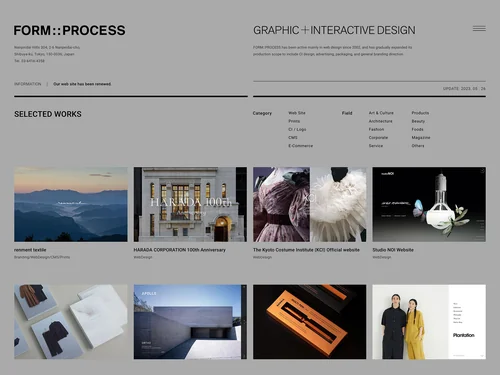Click the 'Category' filter label

[x=262, y=113]
